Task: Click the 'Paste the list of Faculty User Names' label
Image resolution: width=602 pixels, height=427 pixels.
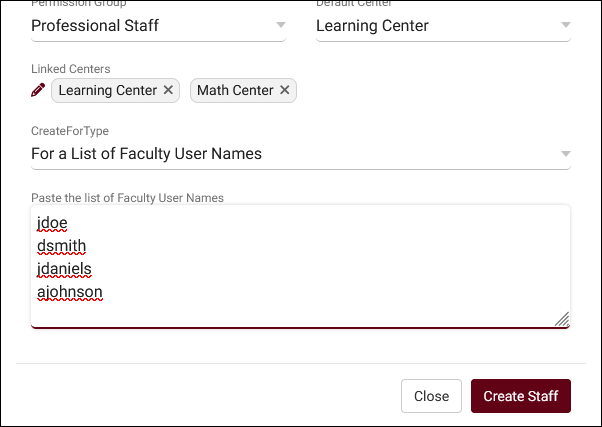Action: [127, 198]
